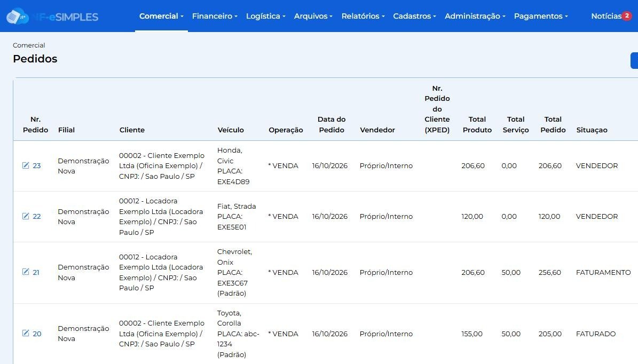Click Próprio/Interno vendor for order 23
Image resolution: width=638 pixels, height=364 pixels.
click(x=385, y=165)
